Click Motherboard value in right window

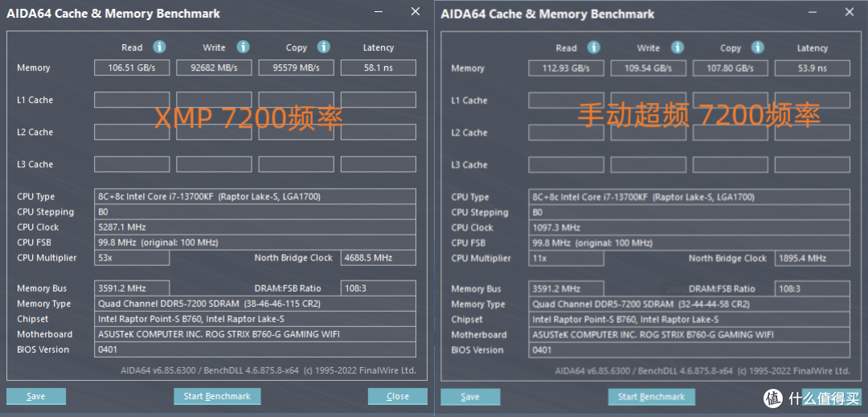(690, 334)
